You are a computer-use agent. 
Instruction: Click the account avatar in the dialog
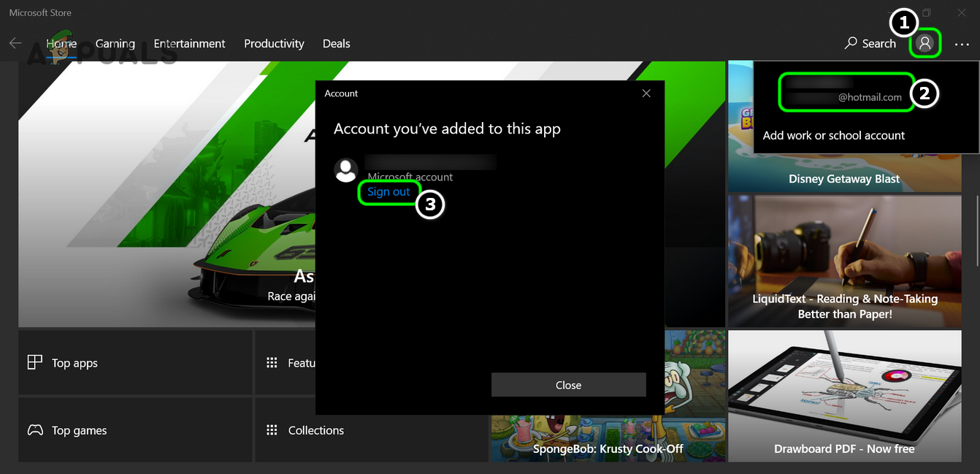tap(345, 170)
